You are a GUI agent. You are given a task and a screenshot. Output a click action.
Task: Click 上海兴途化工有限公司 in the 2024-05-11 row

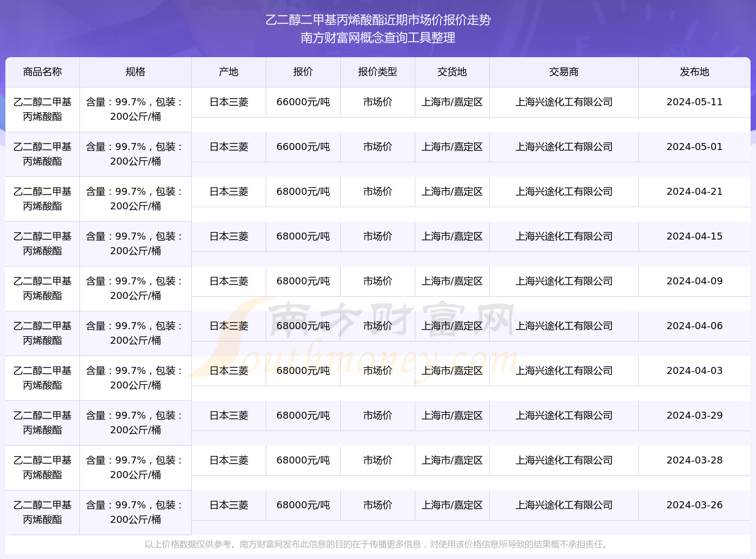coord(564,102)
